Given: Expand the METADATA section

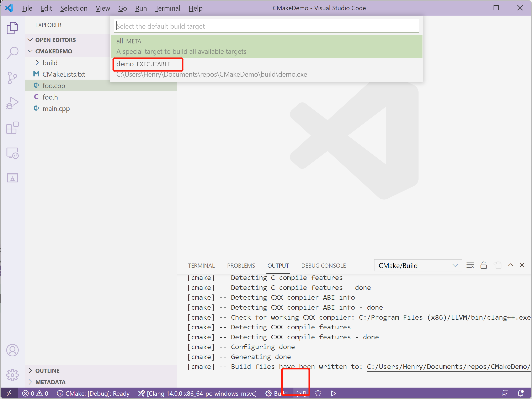Looking at the screenshot, I should 101,382.
